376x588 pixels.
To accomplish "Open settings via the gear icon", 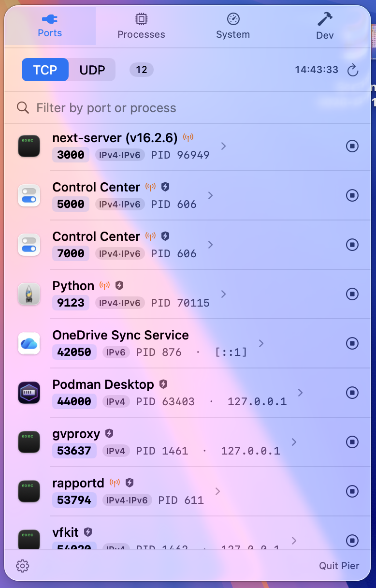I will coord(23,566).
